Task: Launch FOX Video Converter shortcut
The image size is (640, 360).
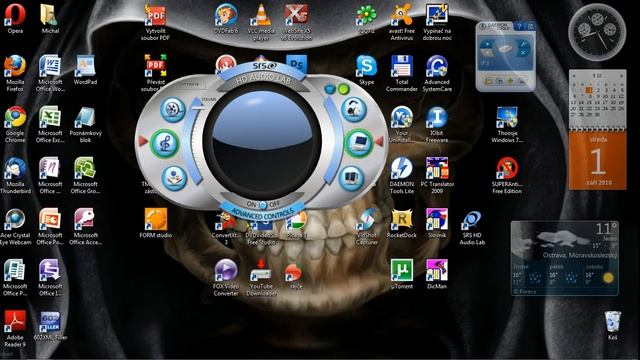Action: pyautogui.click(x=226, y=278)
